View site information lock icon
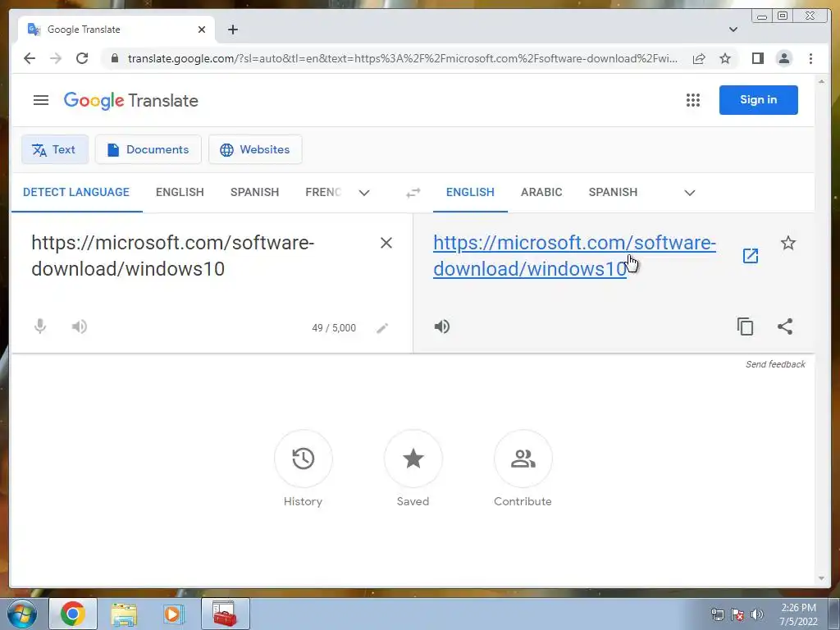Viewport: 840px width, 630px height. tap(114, 58)
